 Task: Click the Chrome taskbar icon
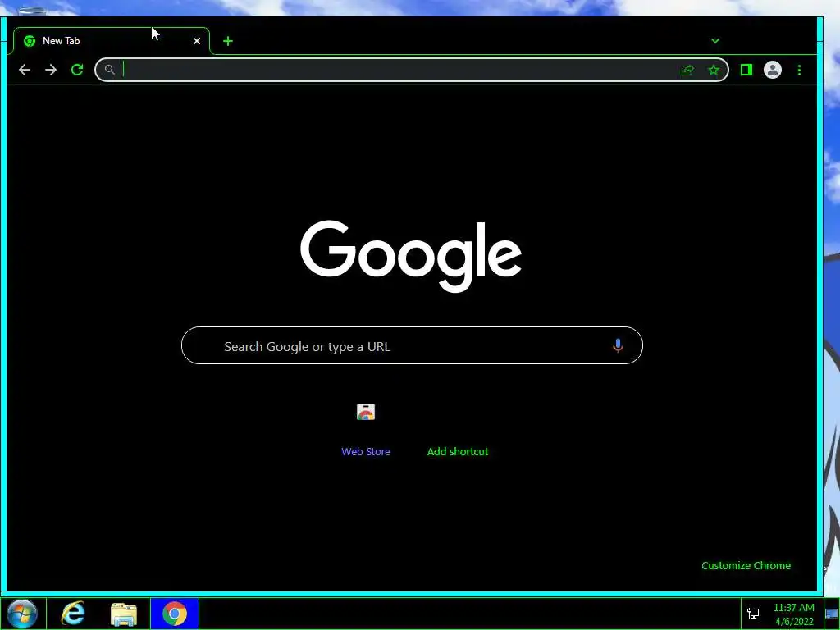tap(175, 614)
